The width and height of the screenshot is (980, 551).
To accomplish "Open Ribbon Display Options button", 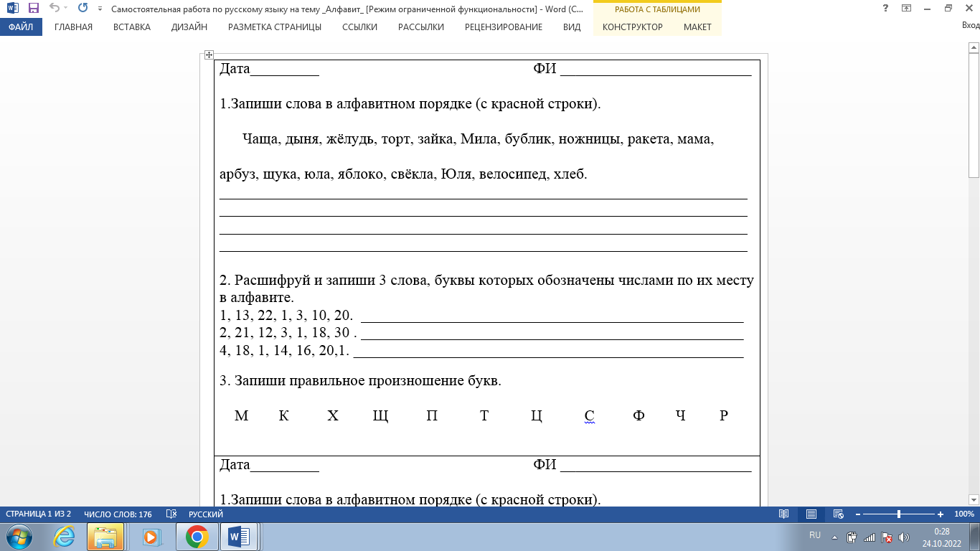I will pyautogui.click(x=906, y=9).
